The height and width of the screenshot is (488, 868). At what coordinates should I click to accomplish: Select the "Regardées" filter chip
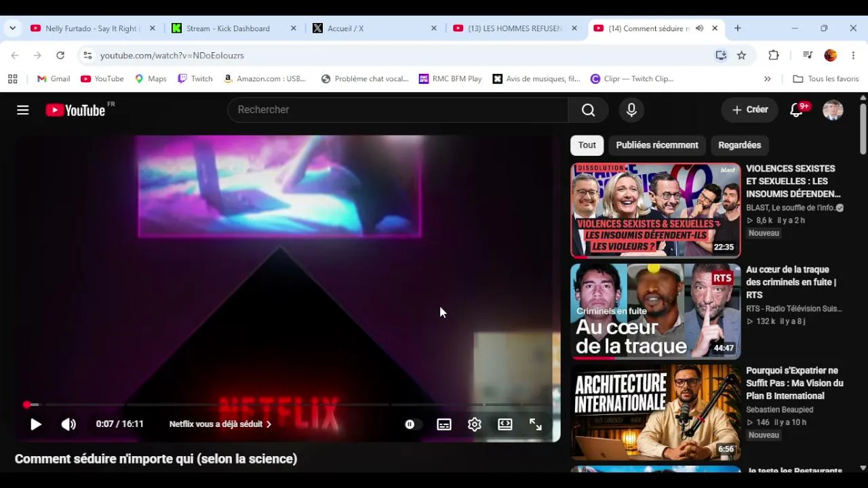click(740, 145)
